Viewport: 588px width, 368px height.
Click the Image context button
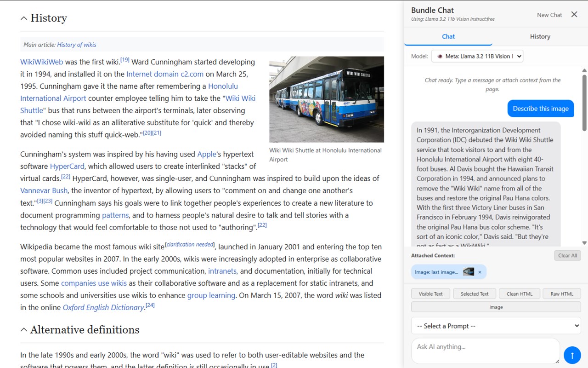coord(496,307)
